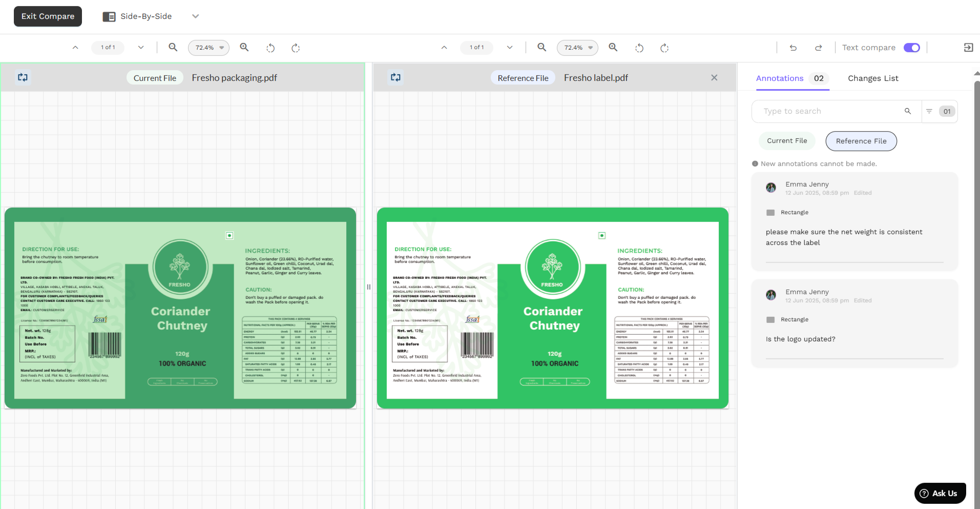Click the redo arrow icon
The image size is (980, 509).
[819, 48]
